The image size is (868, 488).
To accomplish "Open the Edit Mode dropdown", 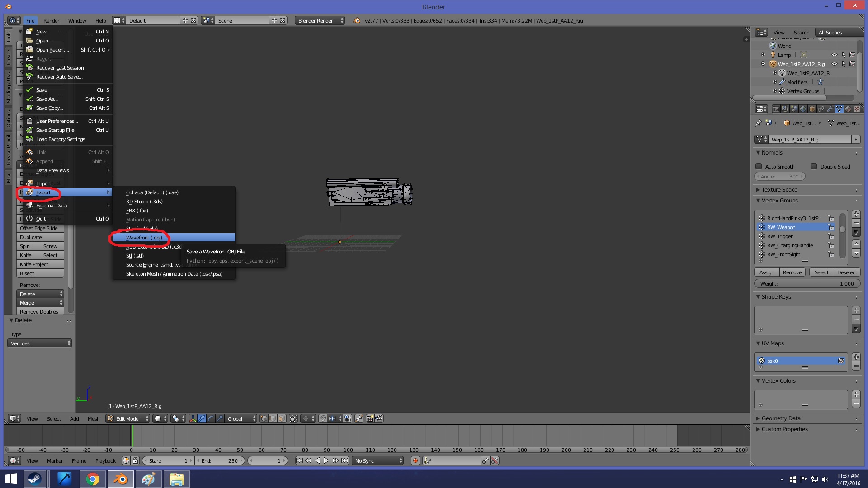I will pyautogui.click(x=128, y=419).
